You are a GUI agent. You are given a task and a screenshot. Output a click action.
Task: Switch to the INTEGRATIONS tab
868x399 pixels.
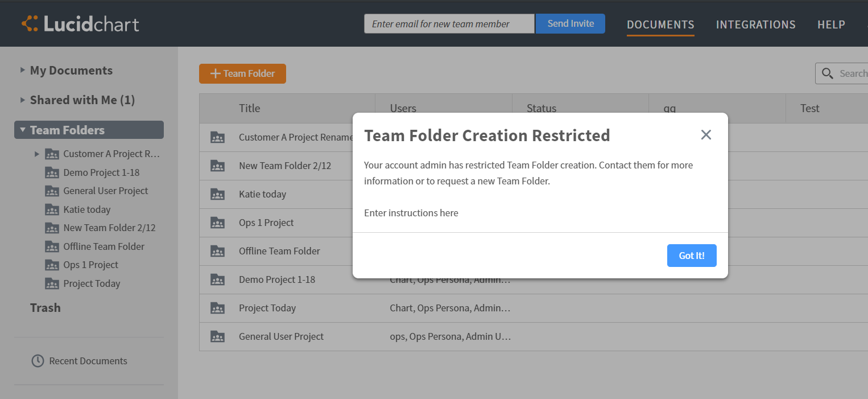click(755, 24)
